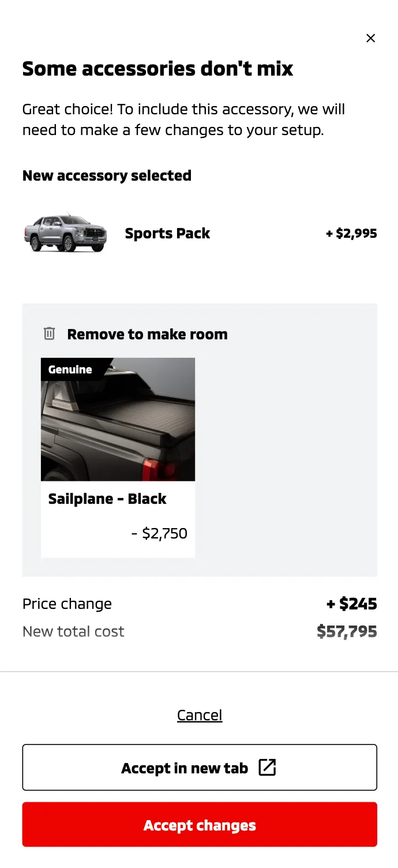Click the Sailplane price of $2,750
This screenshot has width=398, height=868.
[159, 533]
